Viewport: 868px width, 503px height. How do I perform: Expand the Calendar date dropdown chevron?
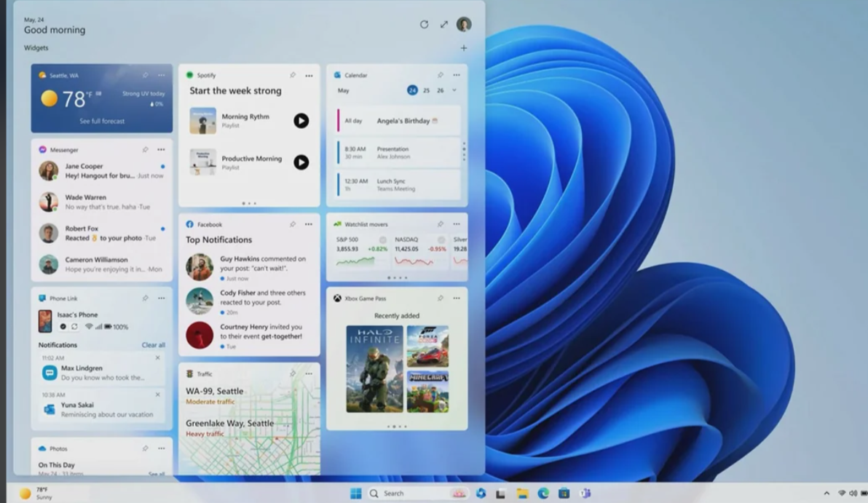pyautogui.click(x=454, y=90)
